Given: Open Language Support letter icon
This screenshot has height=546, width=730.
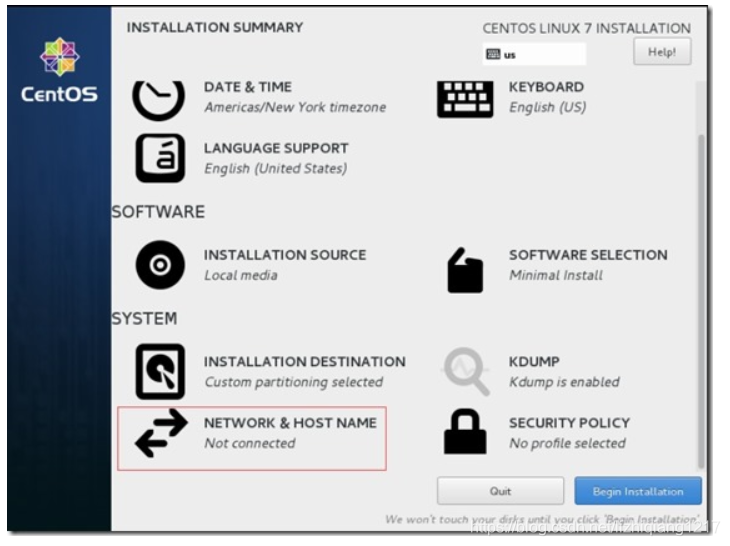Looking at the screenshot, I should (160, 158).
